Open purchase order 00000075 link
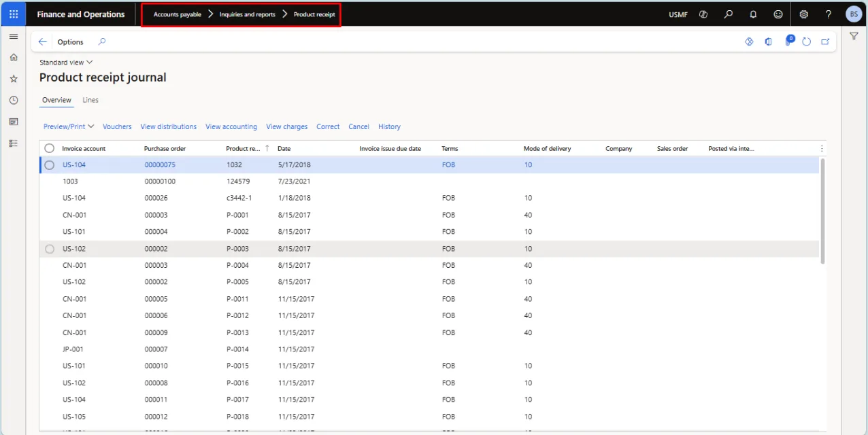This screenshot has width=868, height=435. click(x=160, y=164)
